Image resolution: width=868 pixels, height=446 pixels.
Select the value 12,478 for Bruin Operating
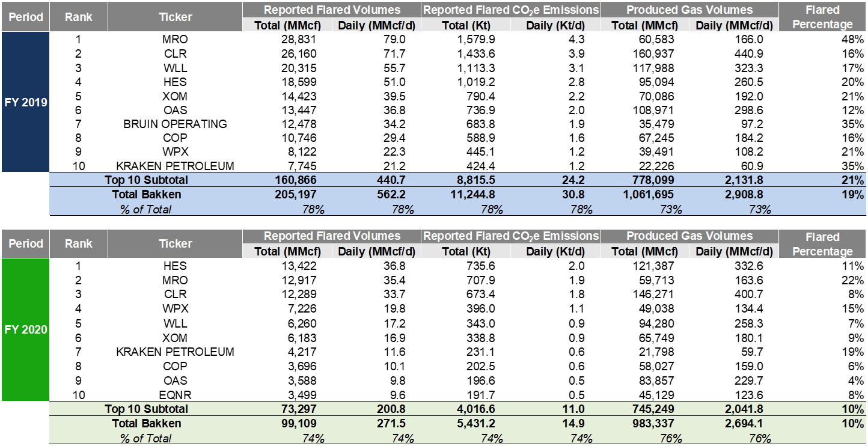[x=299, y=124]
